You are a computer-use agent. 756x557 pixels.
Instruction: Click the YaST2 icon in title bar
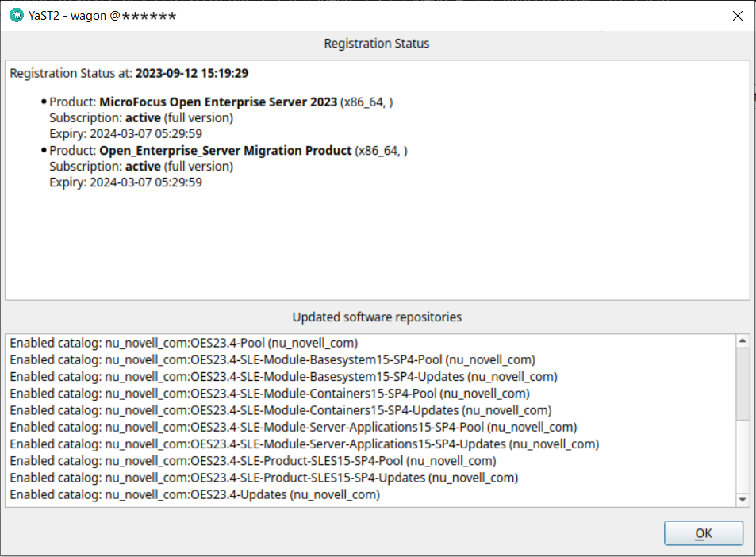point(16,16)
